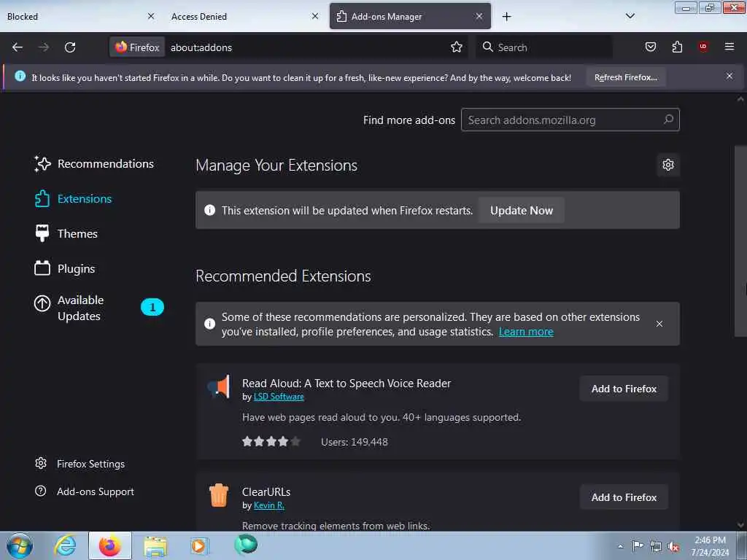
Task: Open the media player taskbar icon
Action: click(x=199, y=545)
